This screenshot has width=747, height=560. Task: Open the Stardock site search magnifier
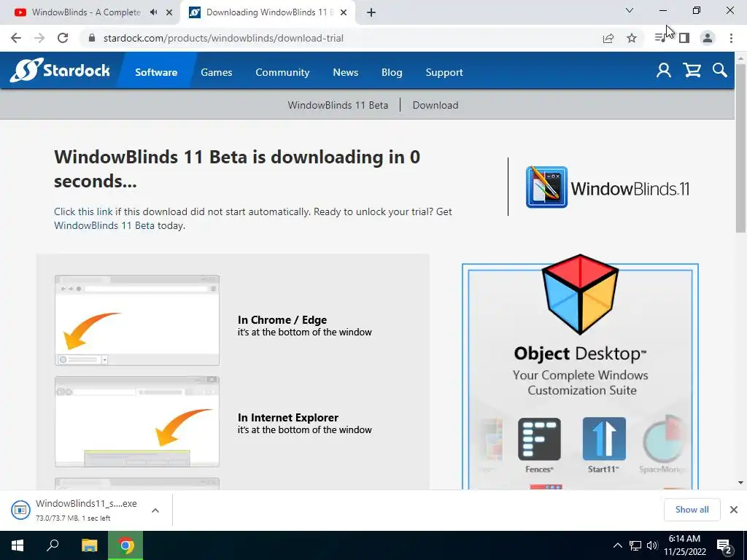tap(720, 71)
